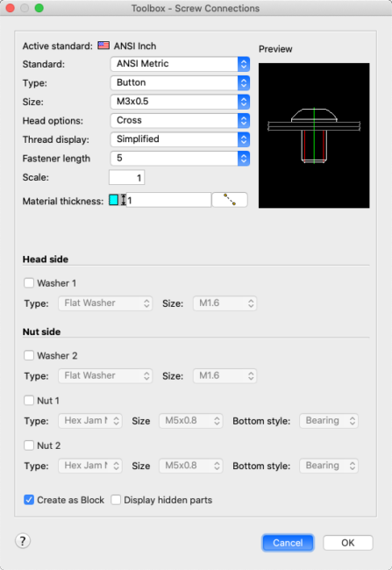Click the pick two points measurement button
Viewport: 392px width, 570px height.
point(230,200)
